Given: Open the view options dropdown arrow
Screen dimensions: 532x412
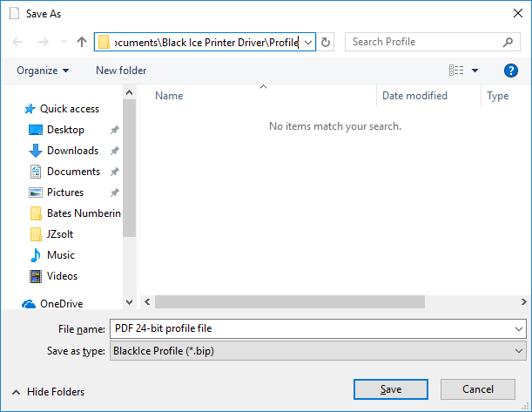Looking at the screenshot, I should [475, 71].
